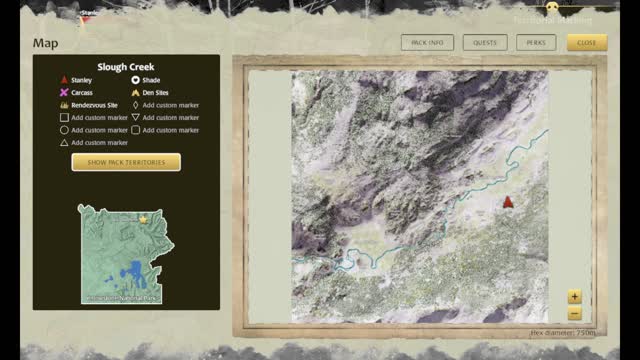This screenshot has height=360, width=640.
Task: Click the Shade legend label
Action: (151, 80)
